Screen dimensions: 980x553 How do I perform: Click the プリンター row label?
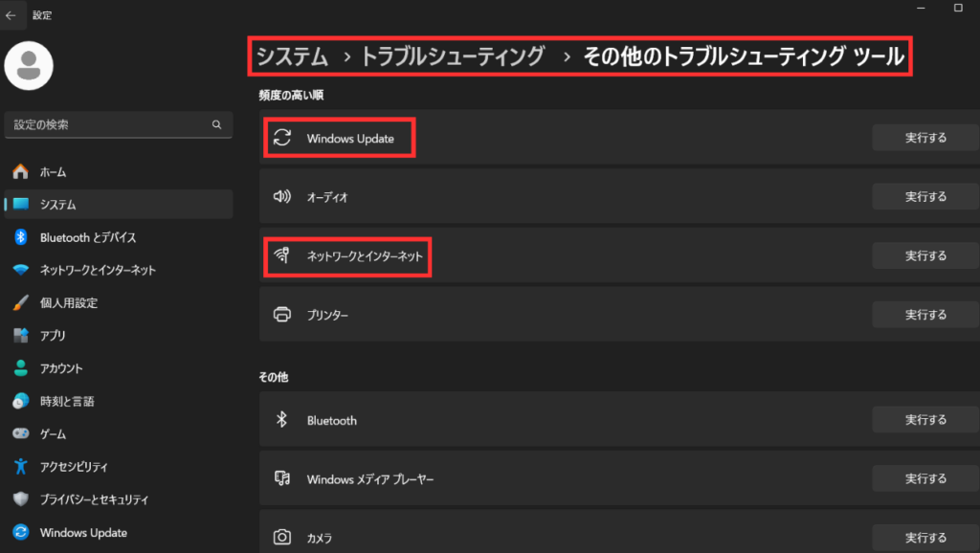click(x=327, y=315)
